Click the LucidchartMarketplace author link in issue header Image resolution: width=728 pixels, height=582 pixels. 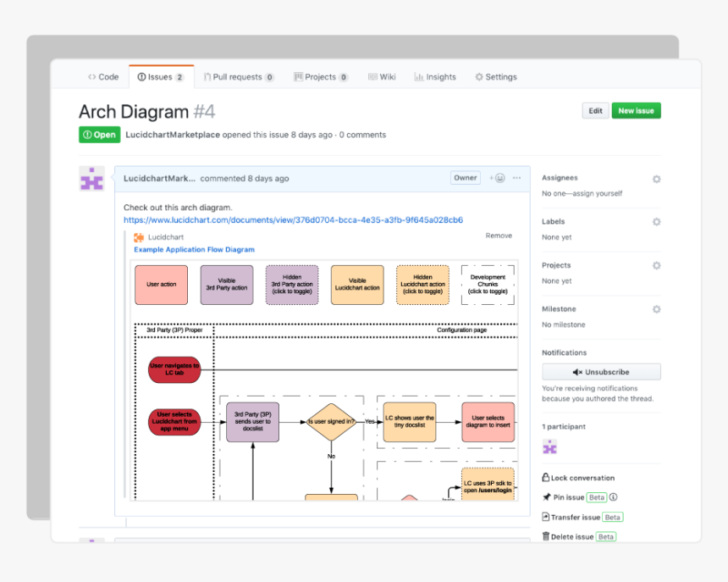pyautogui.click(x=173, y=135)
